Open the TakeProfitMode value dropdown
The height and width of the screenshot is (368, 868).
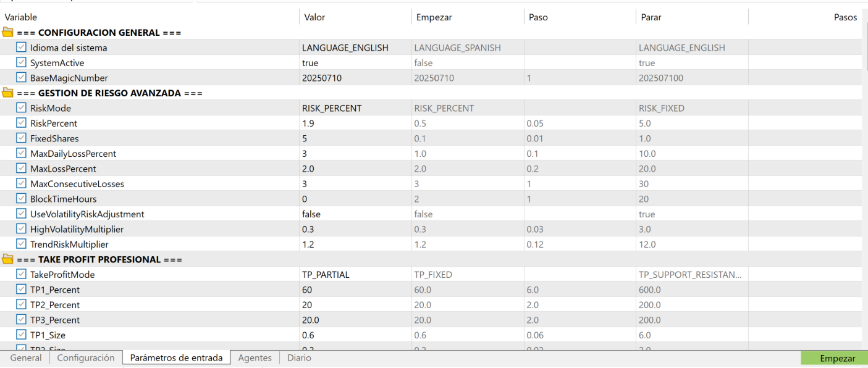coord(354,274)
